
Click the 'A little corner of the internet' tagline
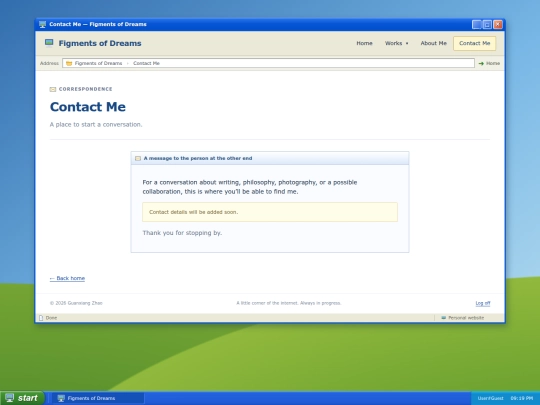click(289, 303)
